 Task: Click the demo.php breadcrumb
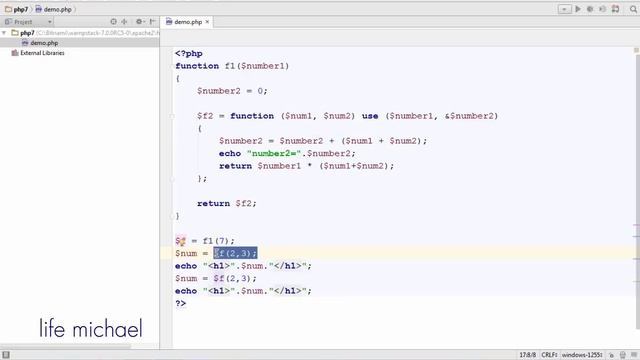pos(53,9)
